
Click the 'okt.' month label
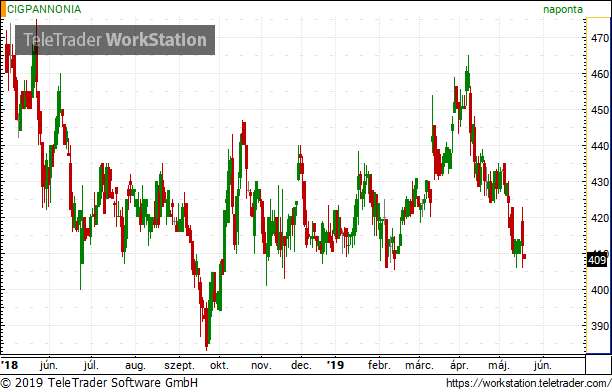point(219,365)
